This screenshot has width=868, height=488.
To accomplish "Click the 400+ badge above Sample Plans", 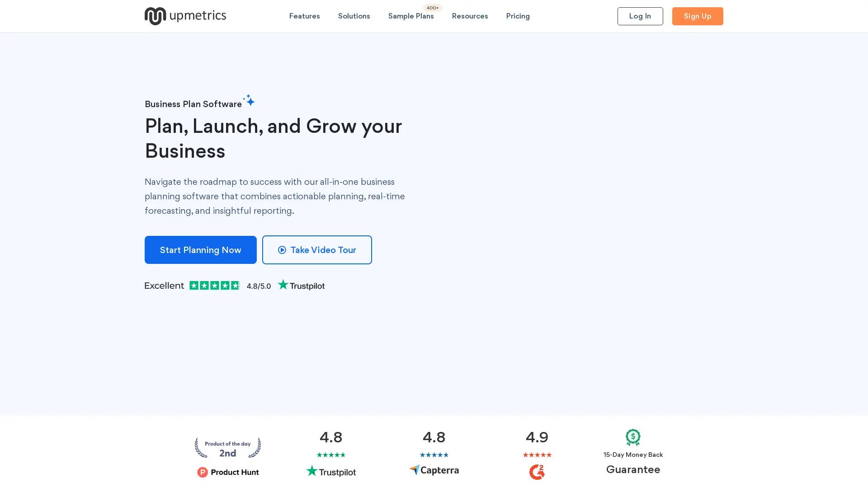I will [432, 8].
